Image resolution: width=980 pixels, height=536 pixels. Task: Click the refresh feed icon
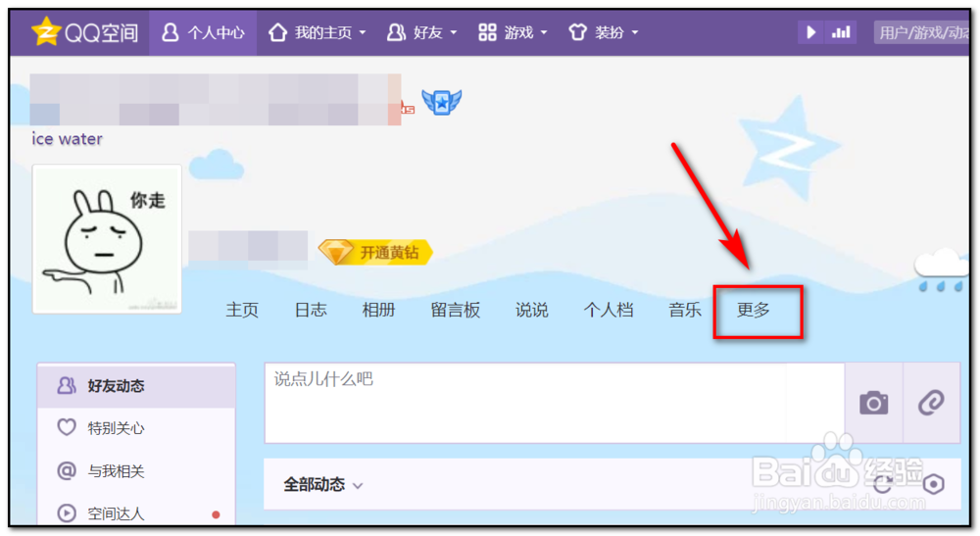[x=883, y=484]
